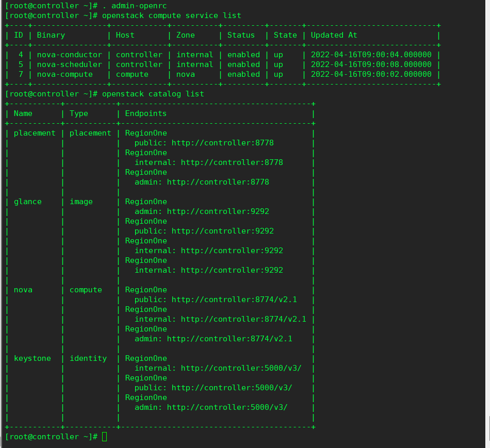
Task: Click the 'nova-conductor' binary cell
Action: coord(70,55)
